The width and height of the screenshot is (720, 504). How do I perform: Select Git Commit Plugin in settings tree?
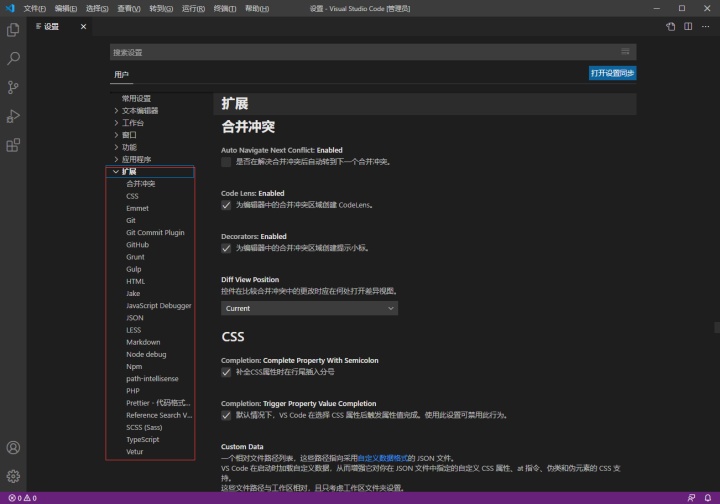155,232
